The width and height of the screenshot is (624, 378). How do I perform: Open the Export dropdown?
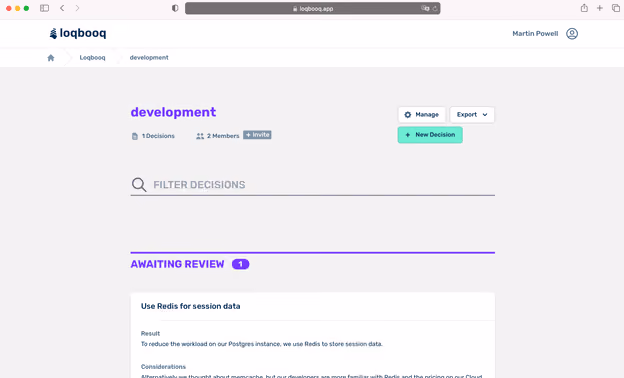(x=472, y=115)
